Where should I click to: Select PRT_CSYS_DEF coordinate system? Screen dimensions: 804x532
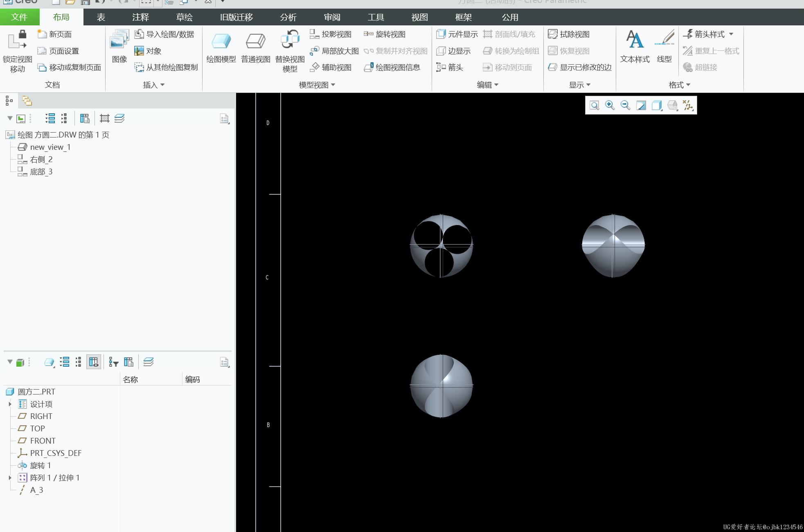tap(50, 453)
